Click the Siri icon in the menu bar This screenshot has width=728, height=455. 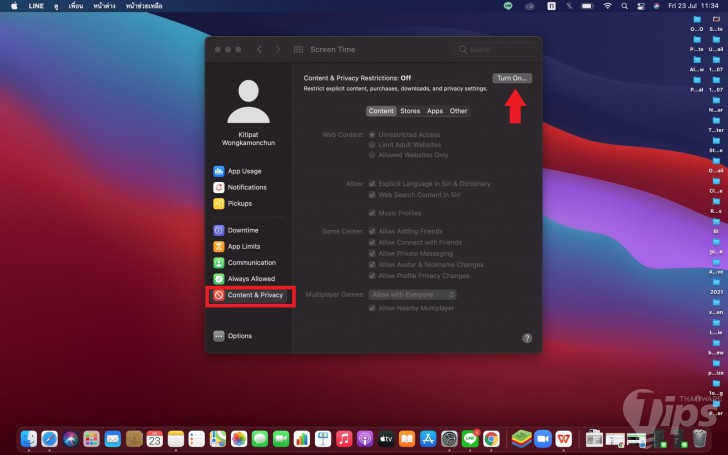coord(656,6)
